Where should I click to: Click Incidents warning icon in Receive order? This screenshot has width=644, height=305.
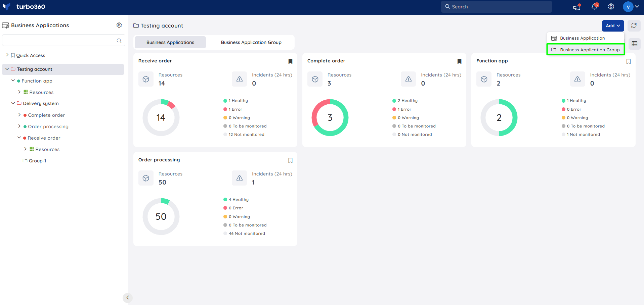click(x=239, y=79)
